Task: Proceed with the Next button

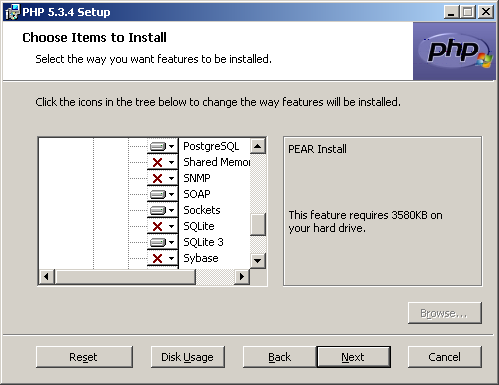Action: pos(353,357)
